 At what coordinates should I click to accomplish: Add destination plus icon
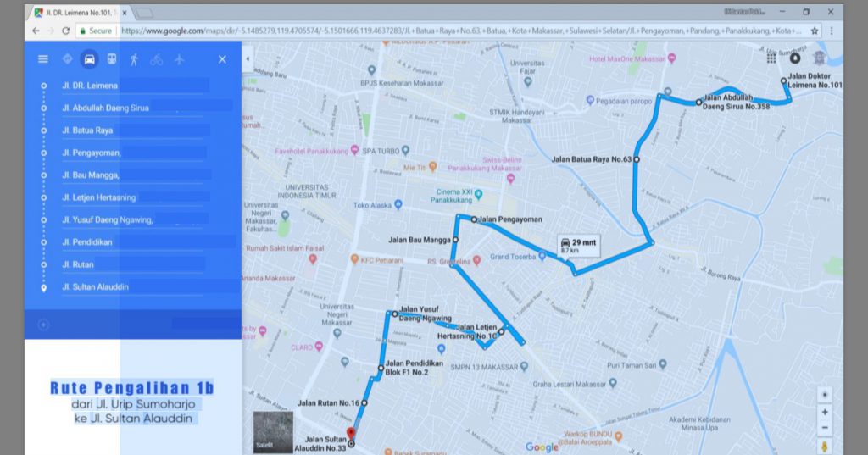(x=43, y=325)
